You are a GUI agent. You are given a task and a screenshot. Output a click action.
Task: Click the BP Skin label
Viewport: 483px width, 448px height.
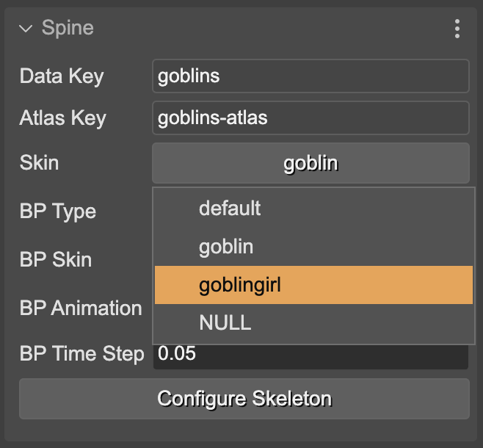click(56, 259)
